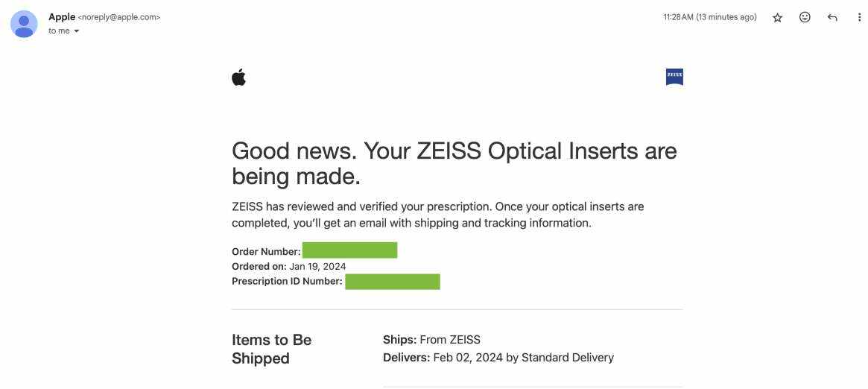Click the blue ZEISS logo badge
The height and width of the screenshot is (389, 868).
pyautogui.click(x=674, y=77)
